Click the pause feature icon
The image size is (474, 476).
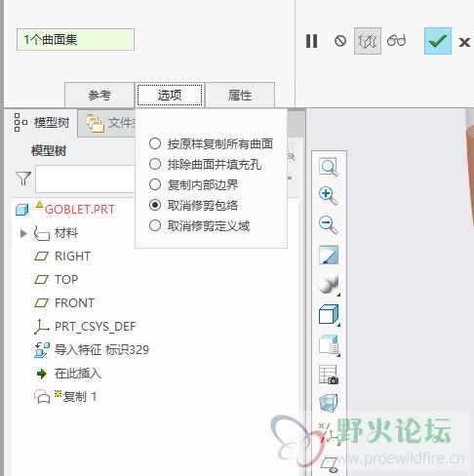coord(311,41)
